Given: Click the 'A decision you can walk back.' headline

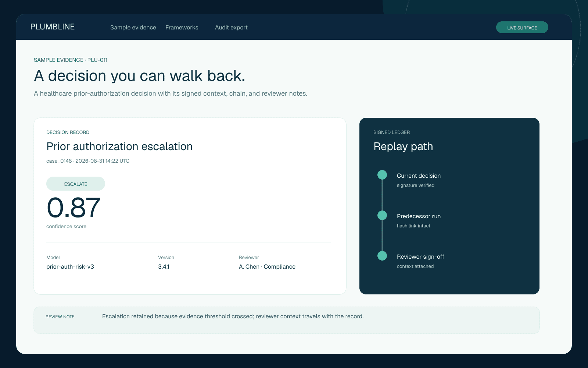Looking at the screenshot, I should point(140,76).
